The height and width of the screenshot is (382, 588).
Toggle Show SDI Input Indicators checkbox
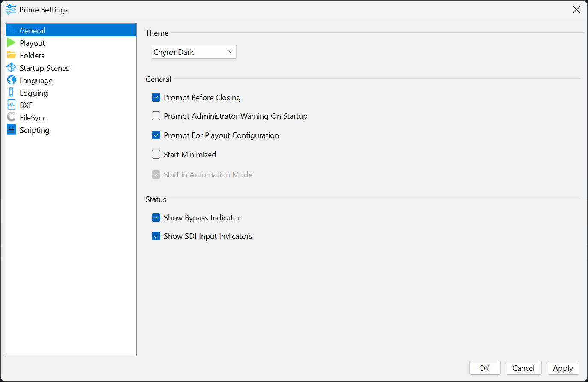click(x=156, y=236)
